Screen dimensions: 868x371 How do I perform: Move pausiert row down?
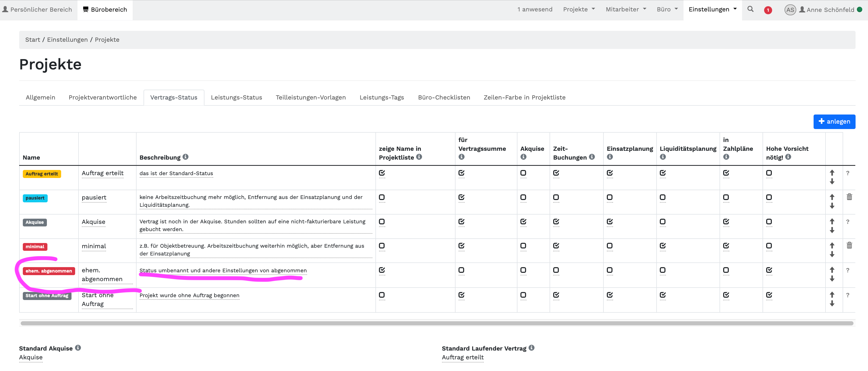pyautogui.click(x=832, y=206)
